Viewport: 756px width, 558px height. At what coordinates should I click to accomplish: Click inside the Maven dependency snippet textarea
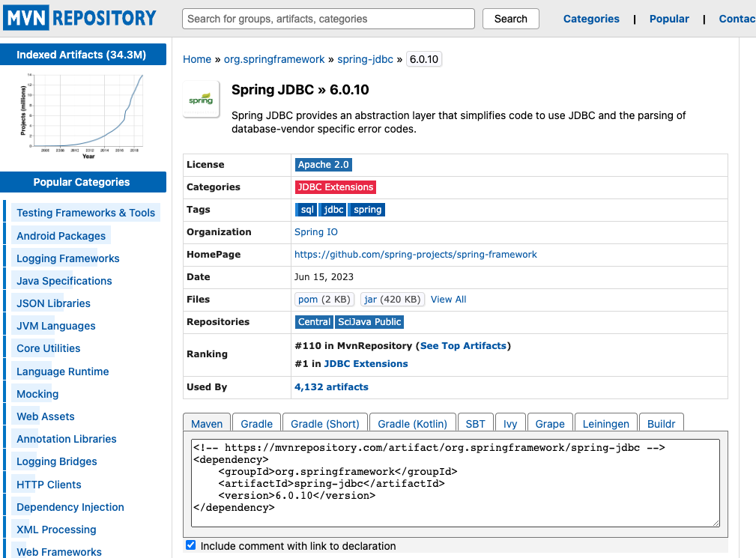pyautogui.click(x=455, y=482)
